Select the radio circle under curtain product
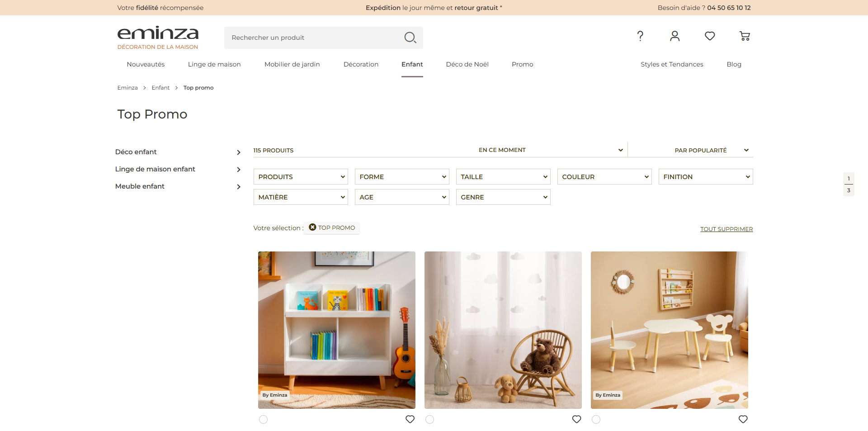The image size is (868, 431). pos(429,420)
